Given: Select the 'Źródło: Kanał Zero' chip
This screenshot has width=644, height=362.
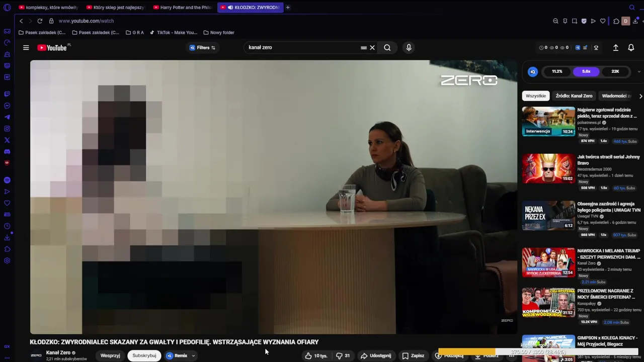Looking at the screenshot, I should pyautogui.click(x=574, y=96).
